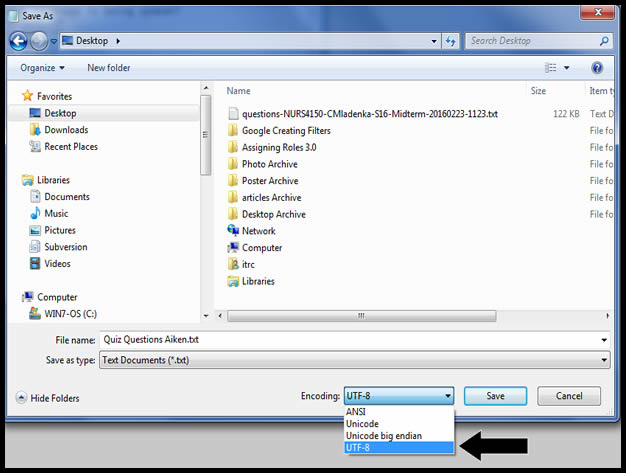The width and height of the screenshot is (626, 473).
Task: Select Favorites star in navigation pane
Action: (x=28, y=96)
